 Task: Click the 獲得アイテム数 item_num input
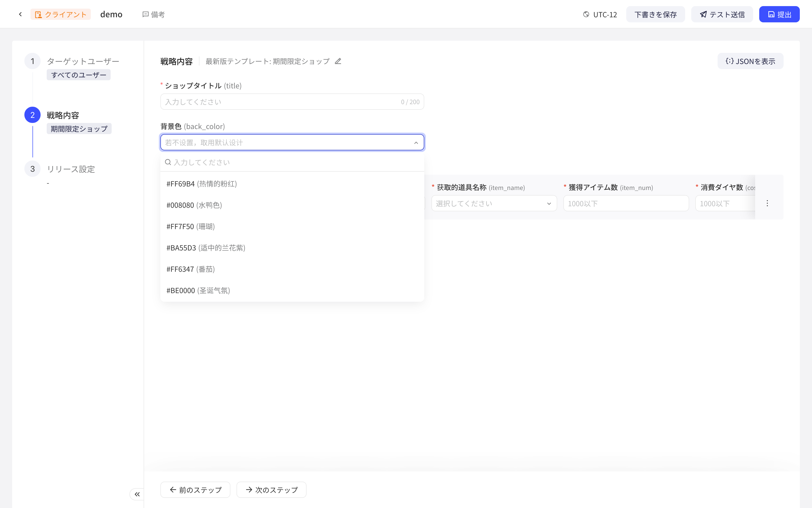626,203
